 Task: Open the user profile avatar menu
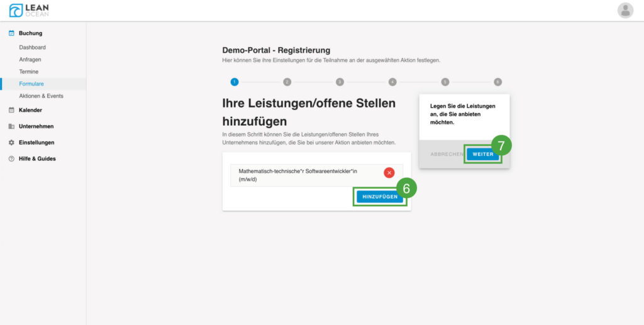coord(625,10)
